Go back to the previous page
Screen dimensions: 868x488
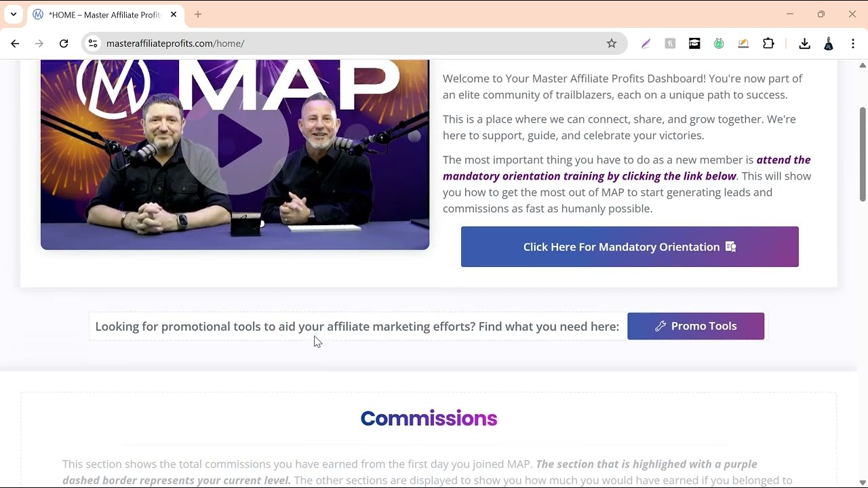pos(15,43)
